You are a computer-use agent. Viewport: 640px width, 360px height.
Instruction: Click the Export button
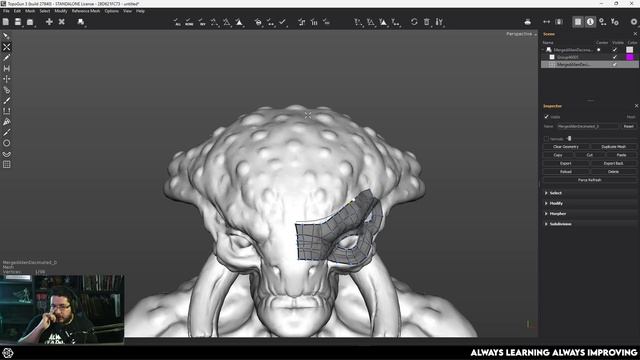click(x=566, y=163)
